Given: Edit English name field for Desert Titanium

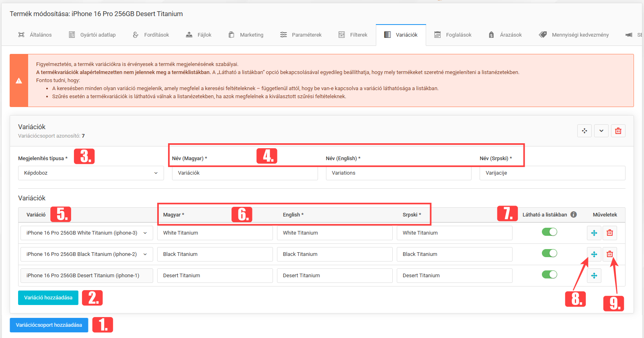Looking at the screenshot, I should [x=335, y=276].
